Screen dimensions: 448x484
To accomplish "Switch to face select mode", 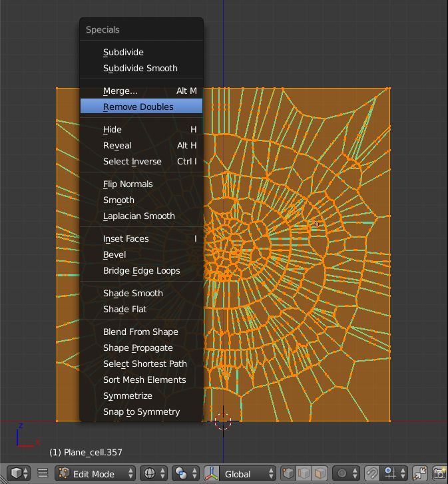I will 320,473.
